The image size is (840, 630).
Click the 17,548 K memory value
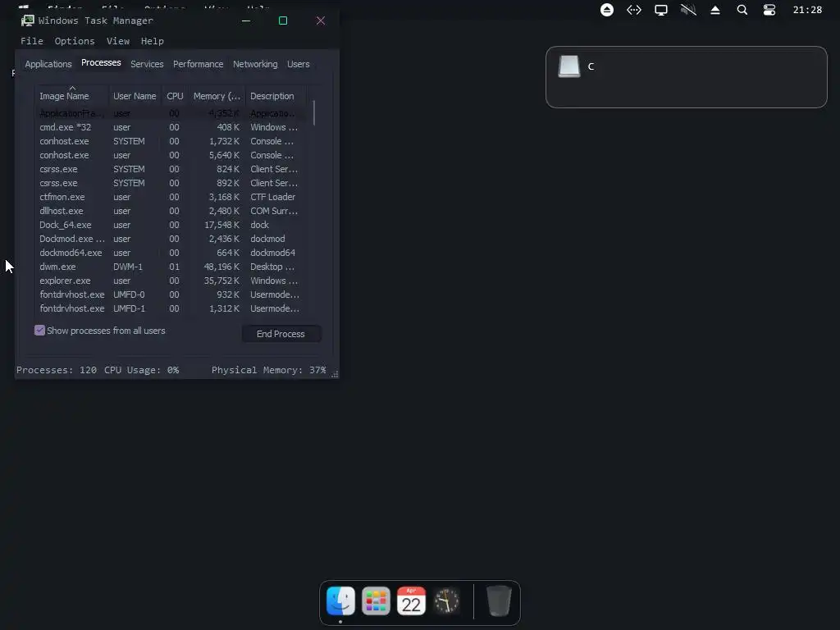(221, 225)
